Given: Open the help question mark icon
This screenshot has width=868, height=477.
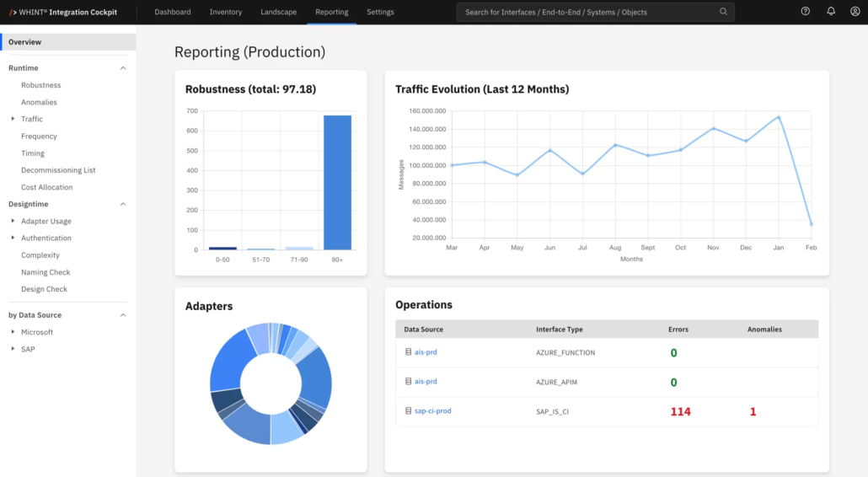Looking at the screenshot, I should (806, 12).
